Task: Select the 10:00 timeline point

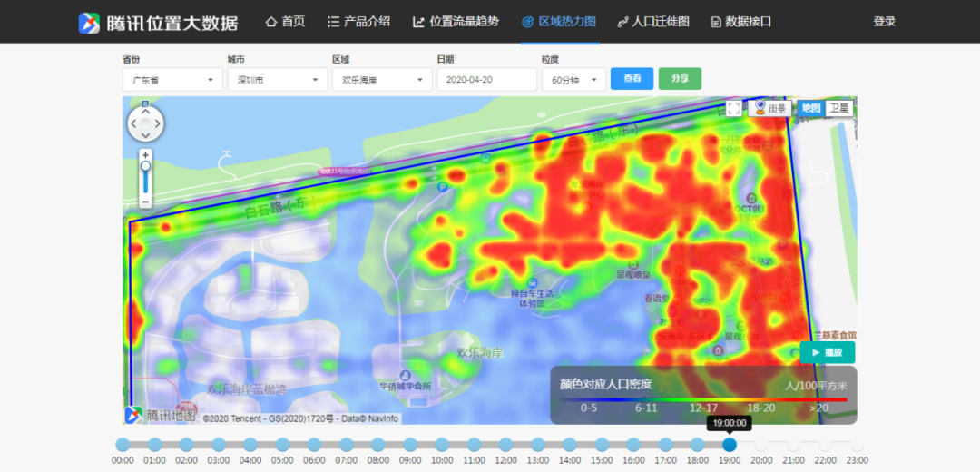Action: (x=443, y=445)
